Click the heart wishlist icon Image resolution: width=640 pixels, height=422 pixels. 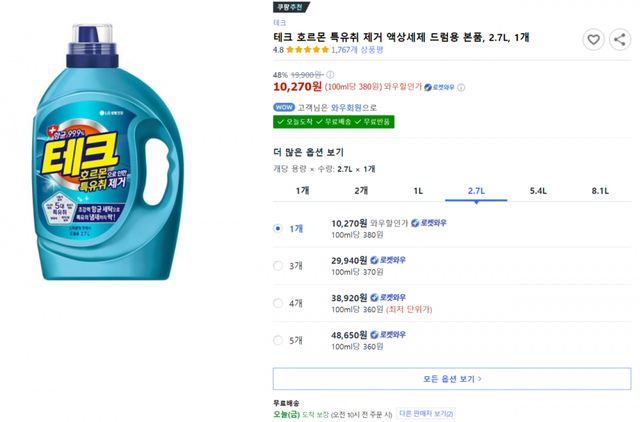tap(593, 40)
